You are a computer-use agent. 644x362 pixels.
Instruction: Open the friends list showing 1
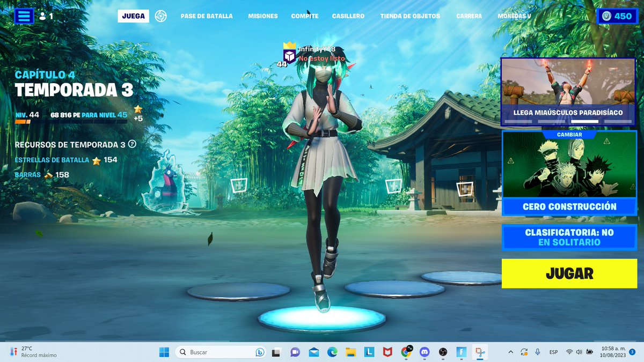(46, 16)
